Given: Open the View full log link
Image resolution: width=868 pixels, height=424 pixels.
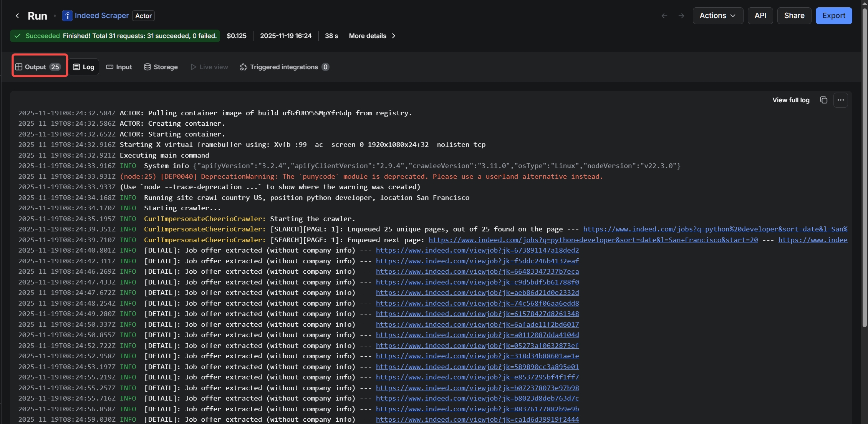Looking at the screenshot, I should [x=791, y=100].
